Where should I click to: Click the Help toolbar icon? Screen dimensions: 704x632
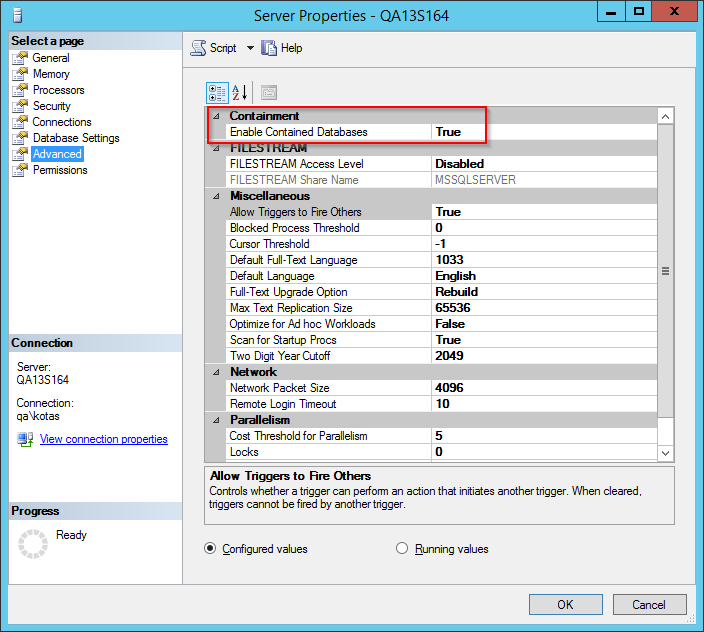click(269, 48)
